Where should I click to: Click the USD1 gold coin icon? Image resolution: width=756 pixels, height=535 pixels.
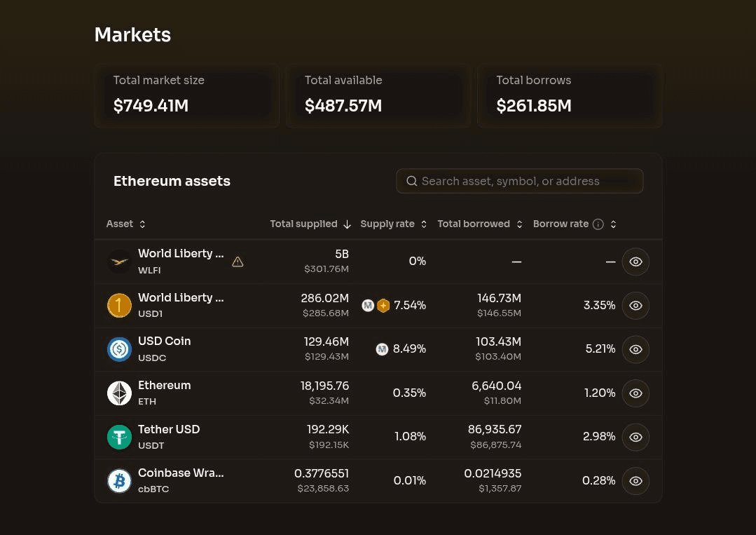coord(119,306)
